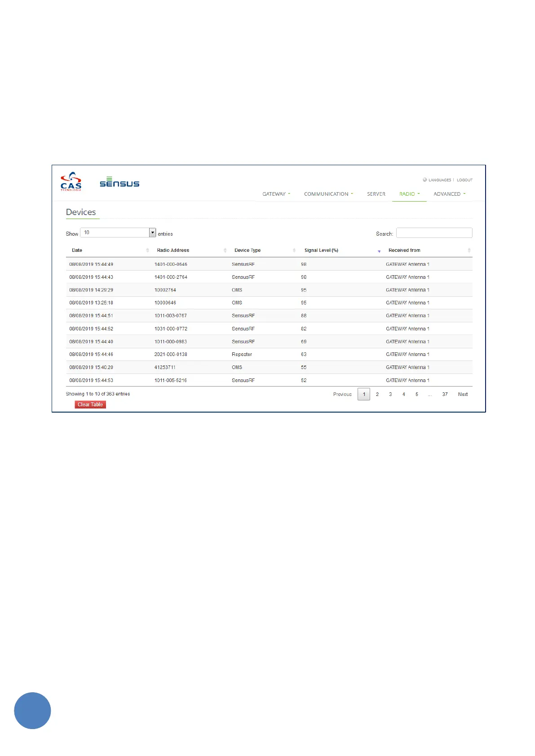
Task: Select page 4 in pagination
Action: tap(404, 394)
